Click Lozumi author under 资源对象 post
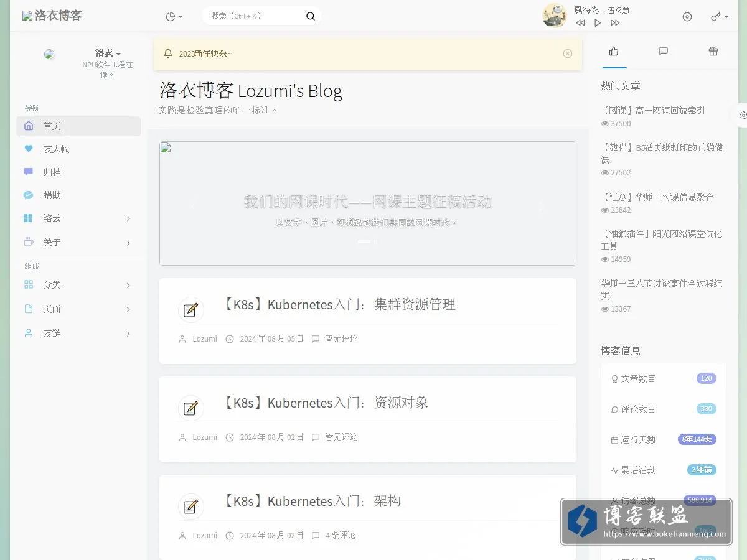 (205, 437)
